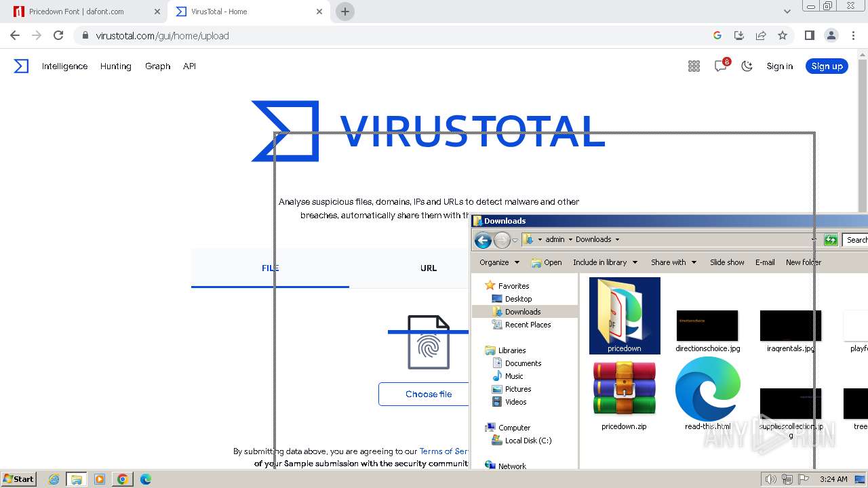Toggle the Chrome side panel icon
The height and width of the screenshot is (488, 868).
pos(809,35)
